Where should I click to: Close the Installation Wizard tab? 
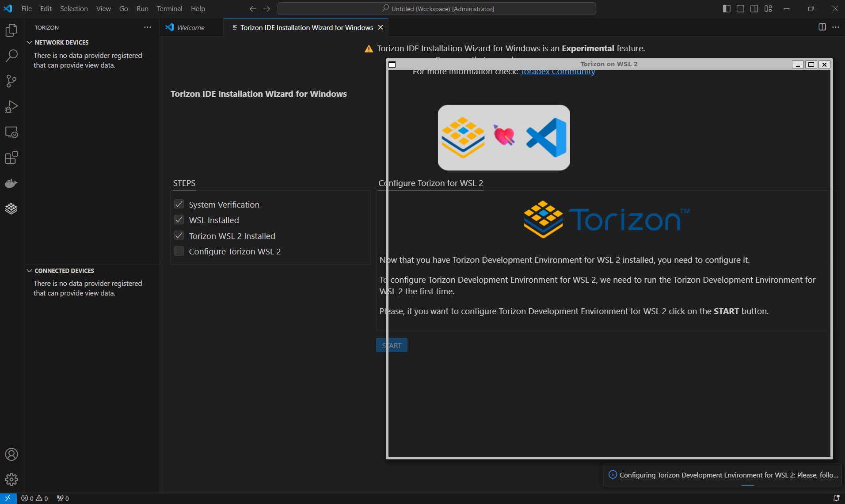click(381, 27)
